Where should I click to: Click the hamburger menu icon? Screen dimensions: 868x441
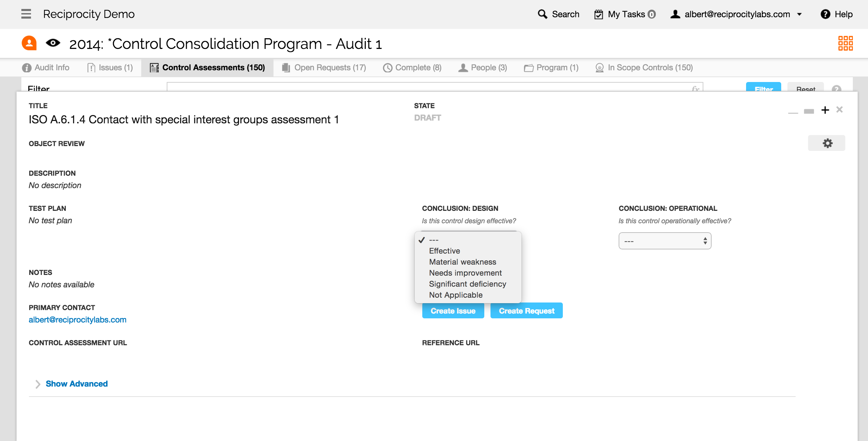(26, 13)
